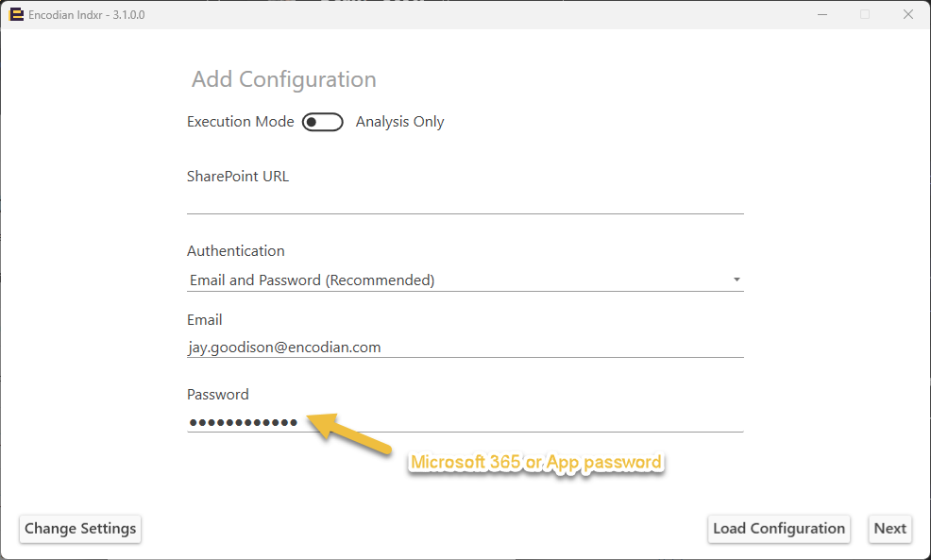
Task: Toggle Execution Mode to Analysis Only
Action: pyautogui.click(x=322, y=121)
